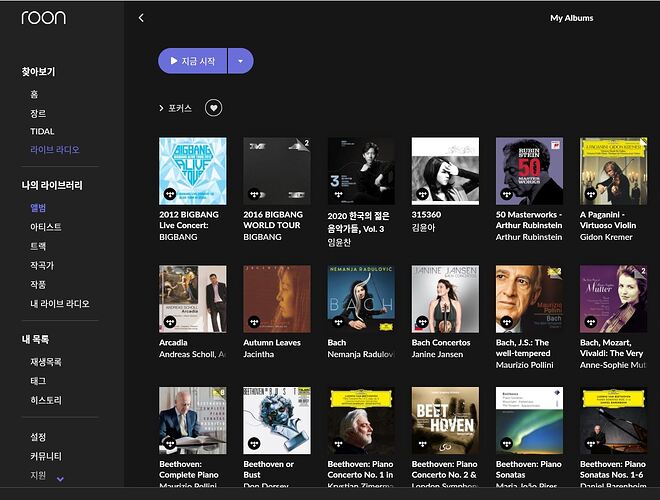Open 작품 in the library list

(38, 285)
